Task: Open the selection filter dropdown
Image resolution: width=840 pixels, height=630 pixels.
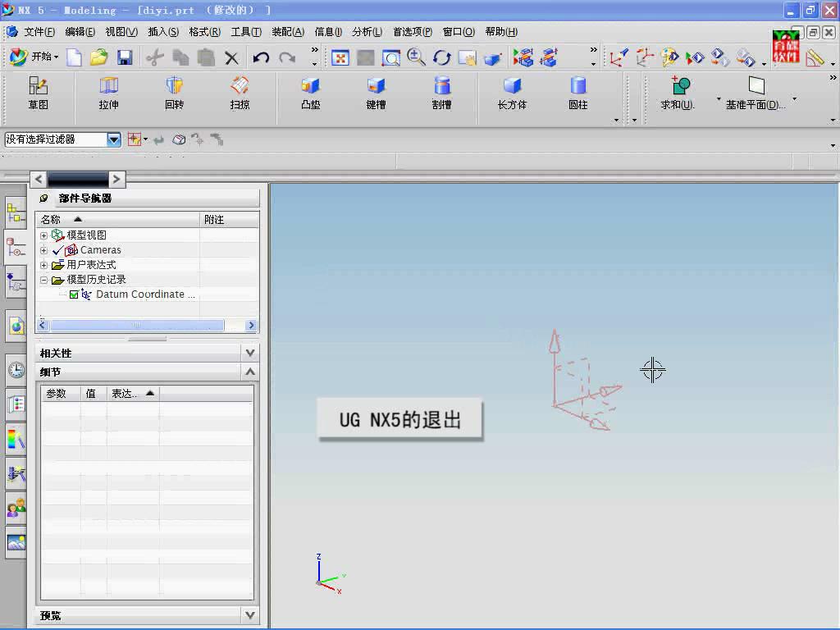Action: [113, 139]
